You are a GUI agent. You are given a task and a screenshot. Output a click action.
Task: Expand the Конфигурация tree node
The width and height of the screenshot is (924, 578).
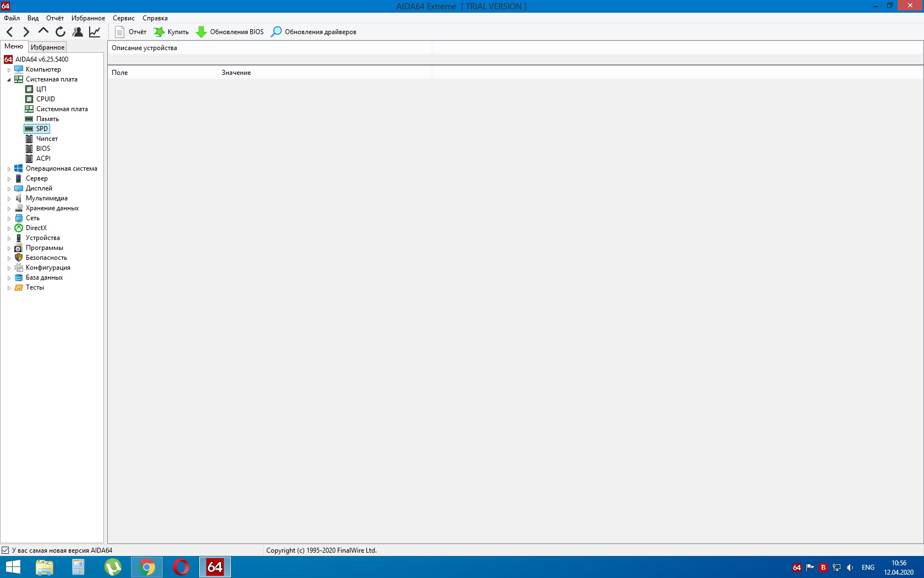tap(9, 268)
